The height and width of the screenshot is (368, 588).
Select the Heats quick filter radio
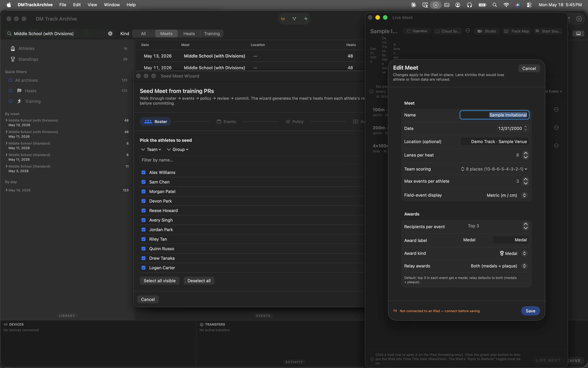pos(10,91)
